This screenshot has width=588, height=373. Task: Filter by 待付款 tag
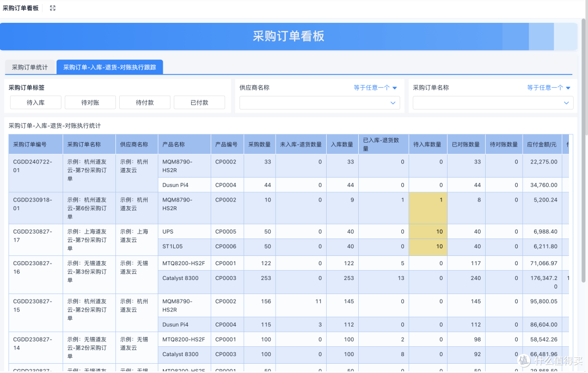145,102
